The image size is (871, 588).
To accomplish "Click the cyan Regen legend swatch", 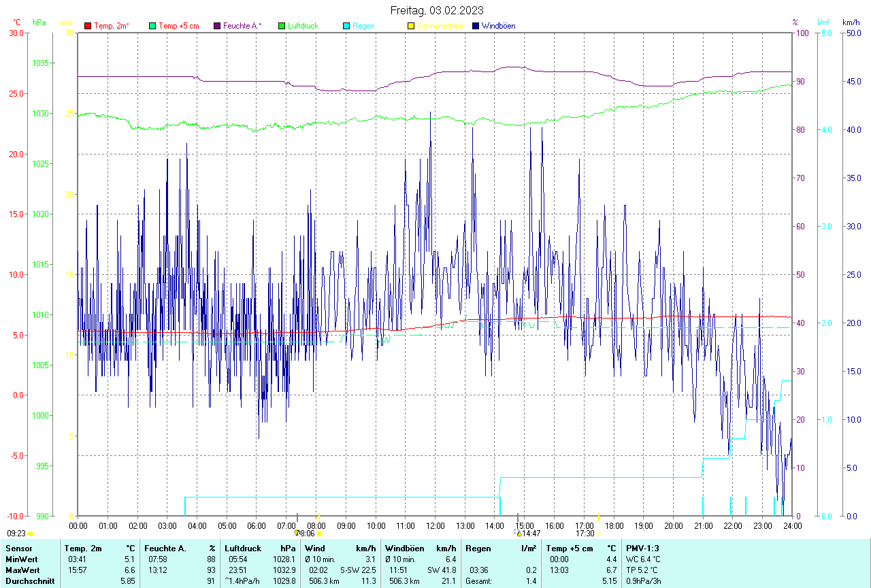I will click(x=346, y=26).
